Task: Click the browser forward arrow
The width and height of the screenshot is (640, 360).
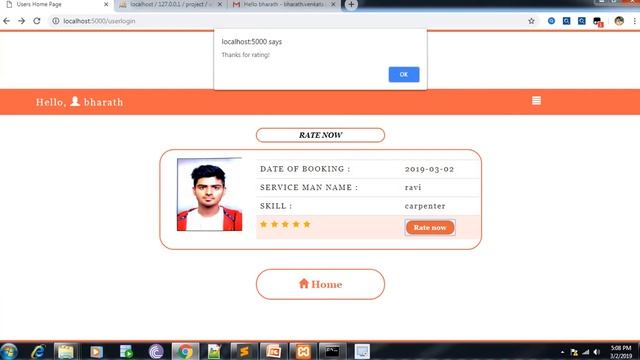Action: click(x=22, y=21)
